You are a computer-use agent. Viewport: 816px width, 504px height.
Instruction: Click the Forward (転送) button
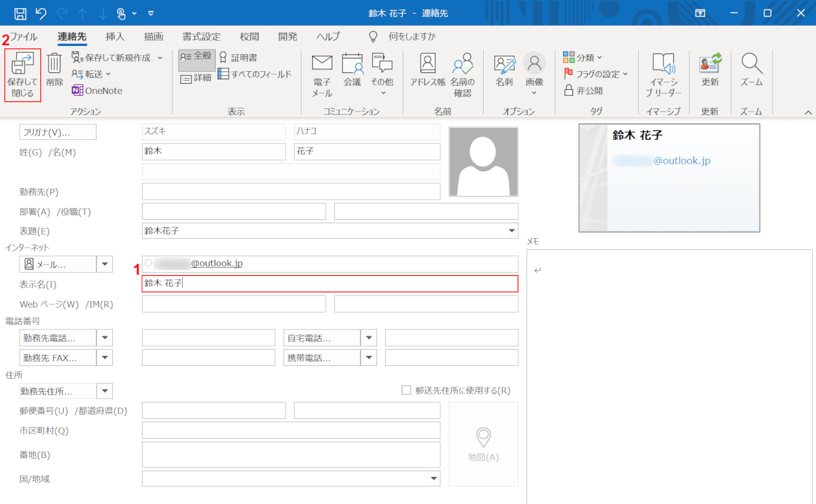pyautogui.click(x=91, y=74)
